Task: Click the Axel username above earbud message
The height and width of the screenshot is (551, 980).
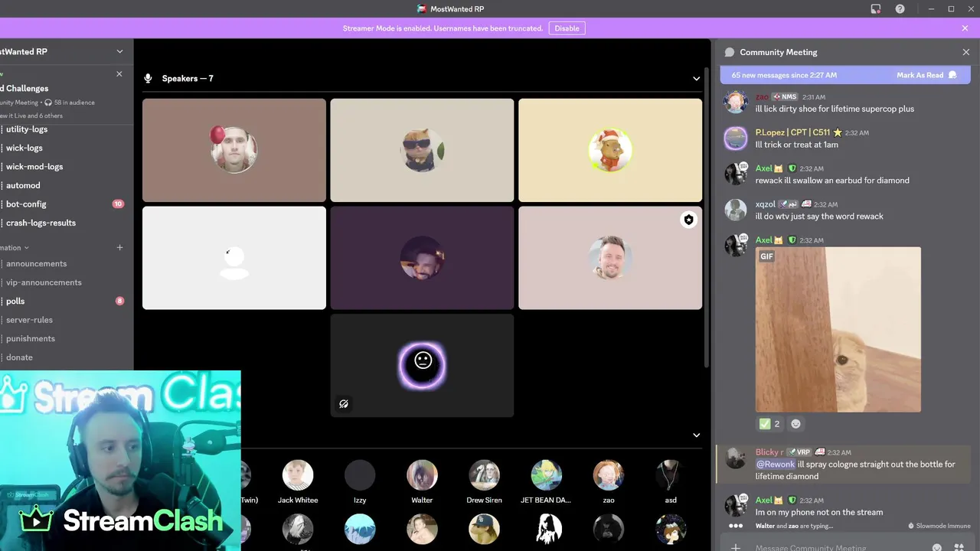Action: (x=763, y=168)
